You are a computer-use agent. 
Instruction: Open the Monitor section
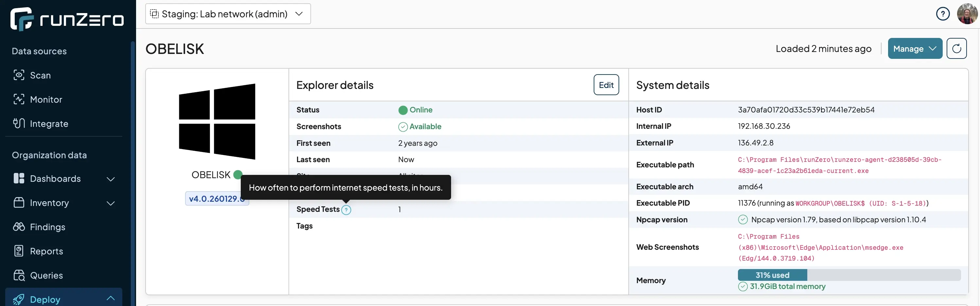[x=46, y=99]
